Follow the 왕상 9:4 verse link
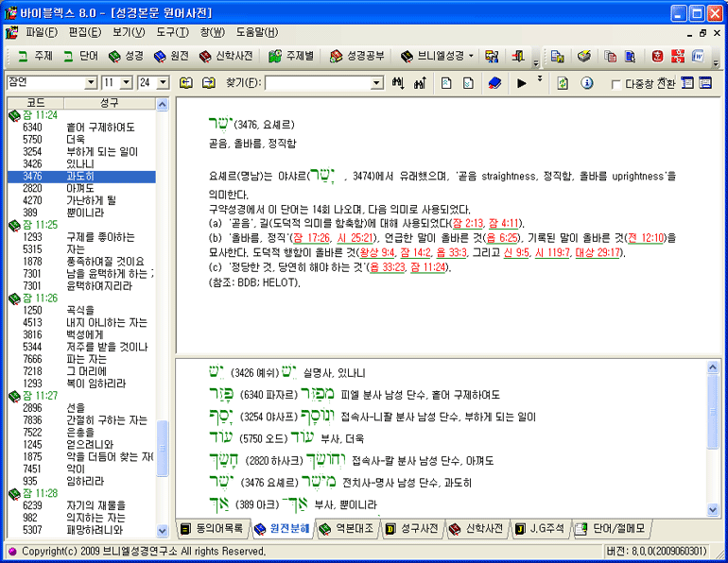This screenshot has width=728, height=563. [377, 253]
